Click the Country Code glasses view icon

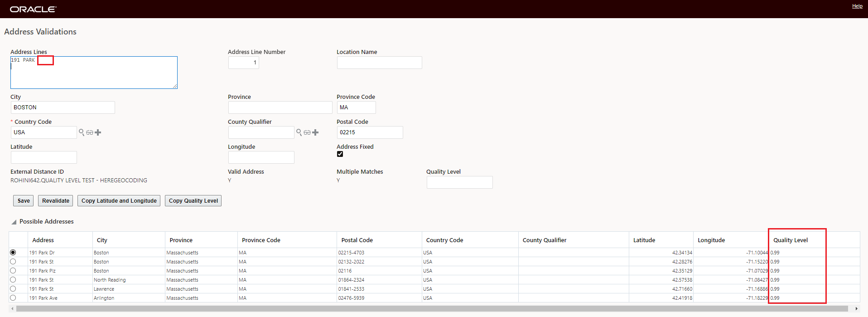(90, 132)
